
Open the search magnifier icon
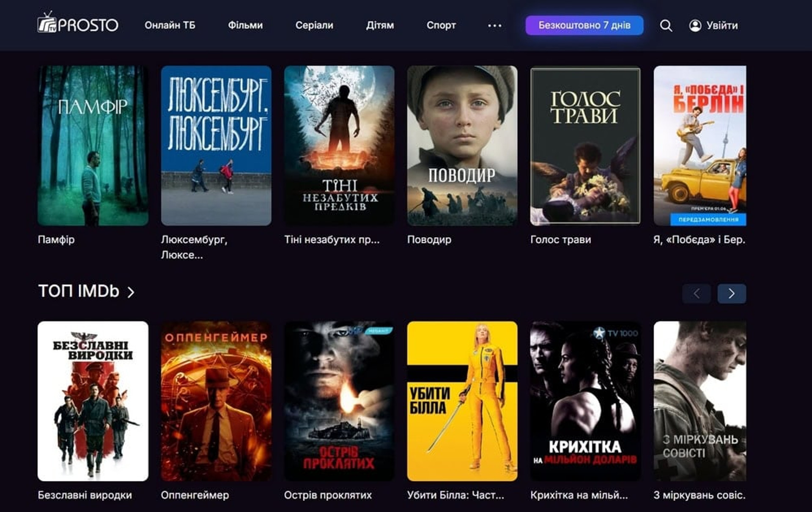666,25
